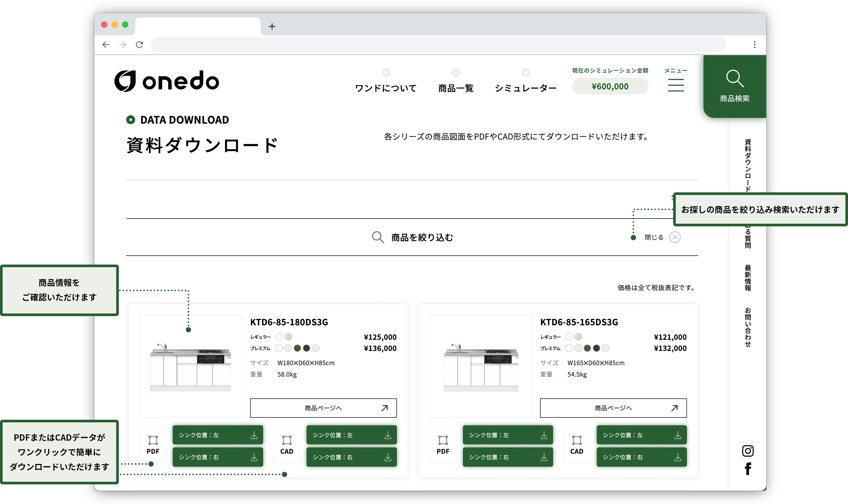Click 商品ページへ for KTD6-85-180DS3G
The width and height of the screenshot is (848, 504).
(323, 407)
